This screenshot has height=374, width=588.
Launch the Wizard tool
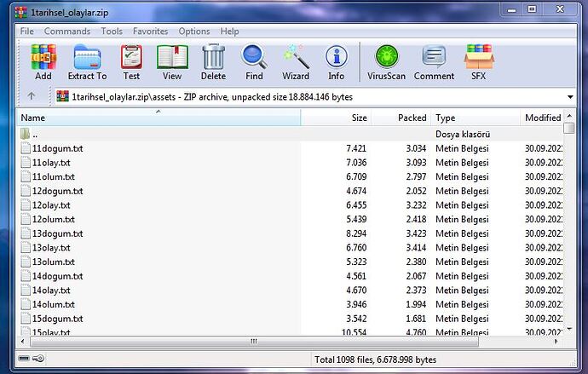pyautogui.click(x=296, y=62)
